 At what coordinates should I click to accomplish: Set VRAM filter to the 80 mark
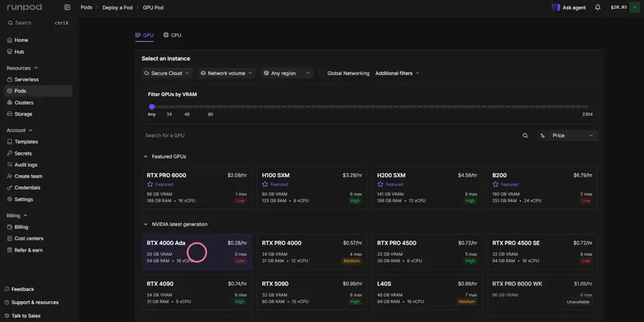point(210,114)
